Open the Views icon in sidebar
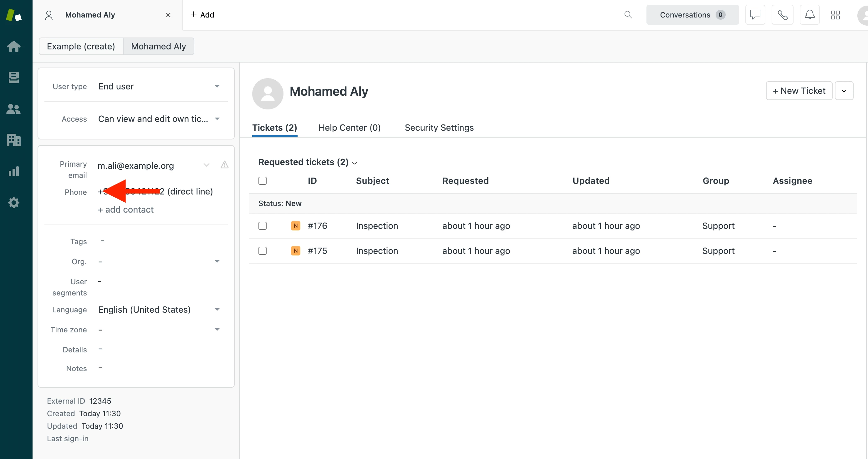The image size is (868, 459). pos(14,78)
